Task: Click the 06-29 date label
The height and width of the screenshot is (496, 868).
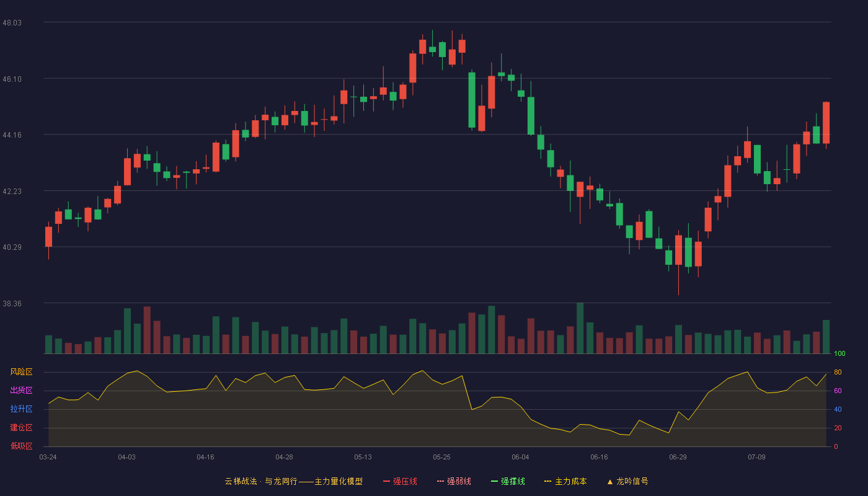Action: [x=678, y=457]
